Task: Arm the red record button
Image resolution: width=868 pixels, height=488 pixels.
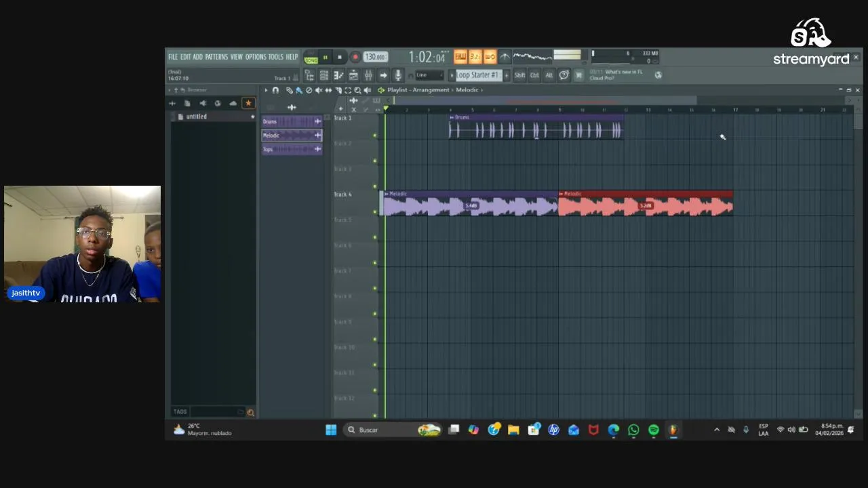Action: [355, 58]
